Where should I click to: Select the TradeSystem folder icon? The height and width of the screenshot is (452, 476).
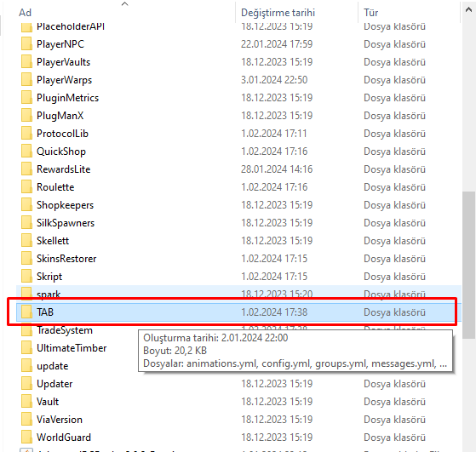pyautogui.click(x=26, y=330)
